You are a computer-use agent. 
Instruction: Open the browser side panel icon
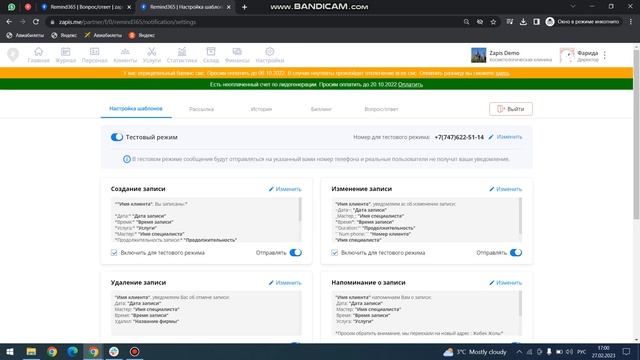pos(536,22)
